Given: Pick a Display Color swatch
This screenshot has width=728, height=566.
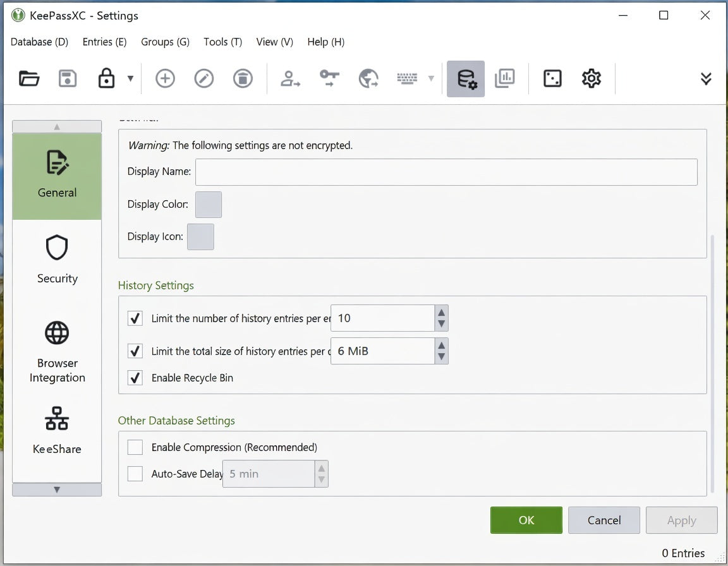Looking at the screenshot, I should click(209, 205).
